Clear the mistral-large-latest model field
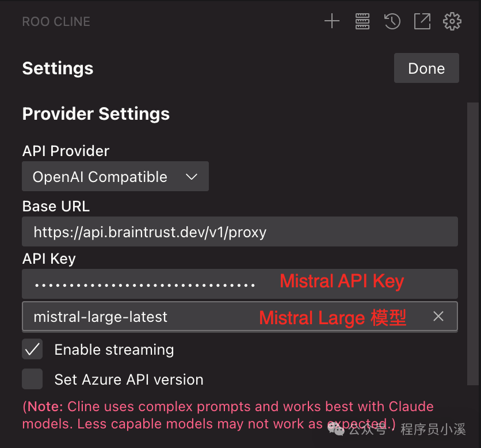 pos(438,316)
